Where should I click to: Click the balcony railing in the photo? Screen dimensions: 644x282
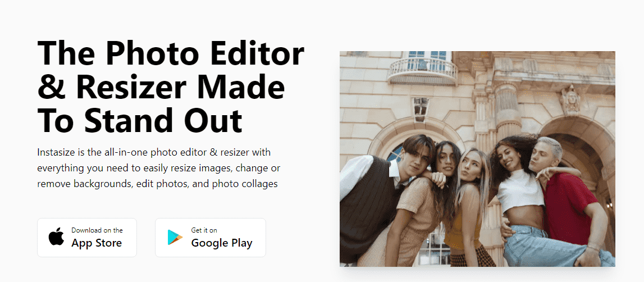422,69
